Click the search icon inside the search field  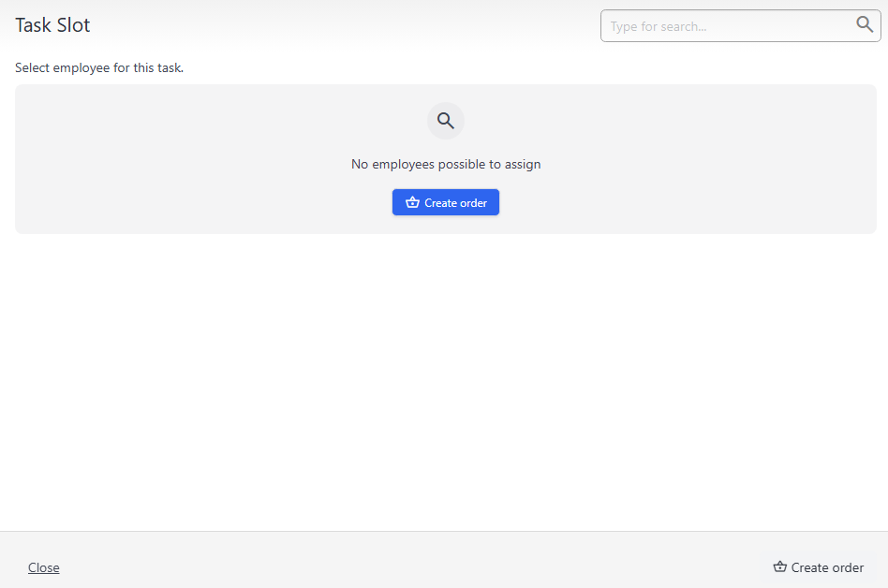coord(864,24)
